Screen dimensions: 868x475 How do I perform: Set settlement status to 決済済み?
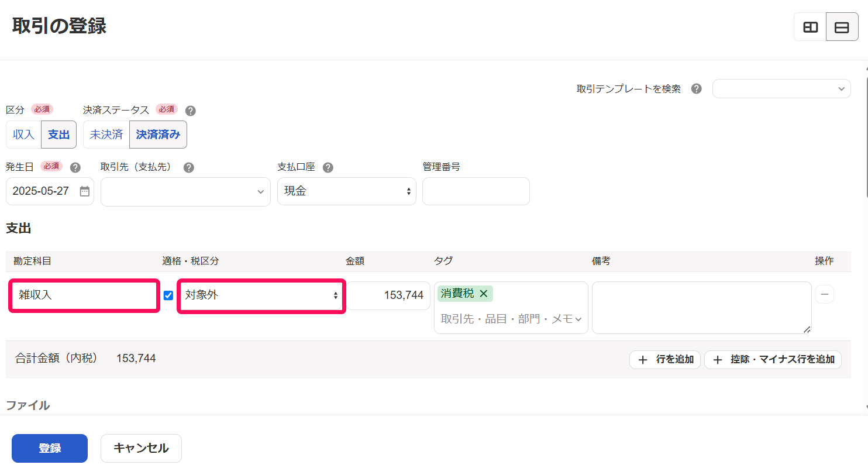click(x=158, y=135)
